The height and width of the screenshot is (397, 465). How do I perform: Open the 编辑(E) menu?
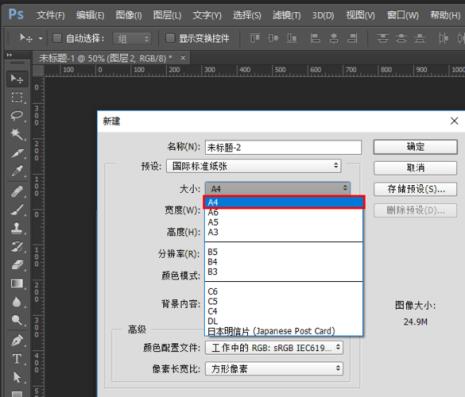[90, 15]
